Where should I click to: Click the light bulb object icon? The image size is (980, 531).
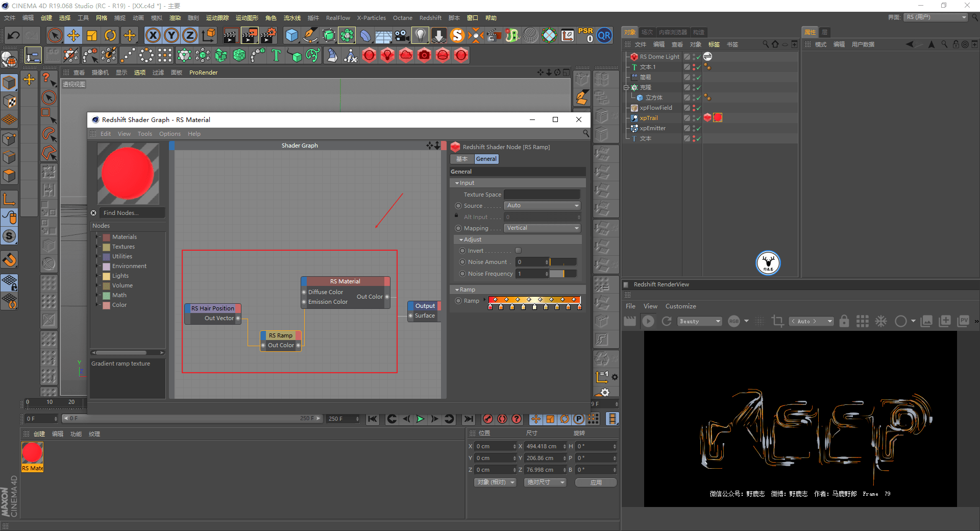click(420, 35)
